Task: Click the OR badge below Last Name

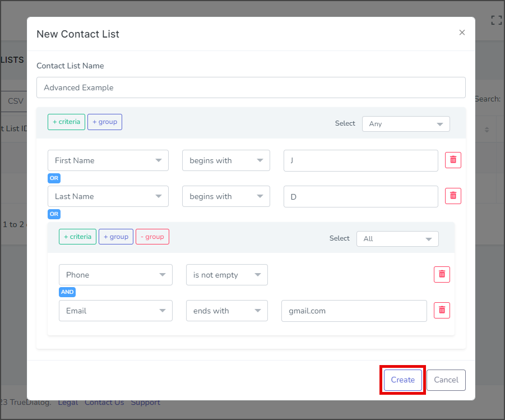Action: point(54,214)
